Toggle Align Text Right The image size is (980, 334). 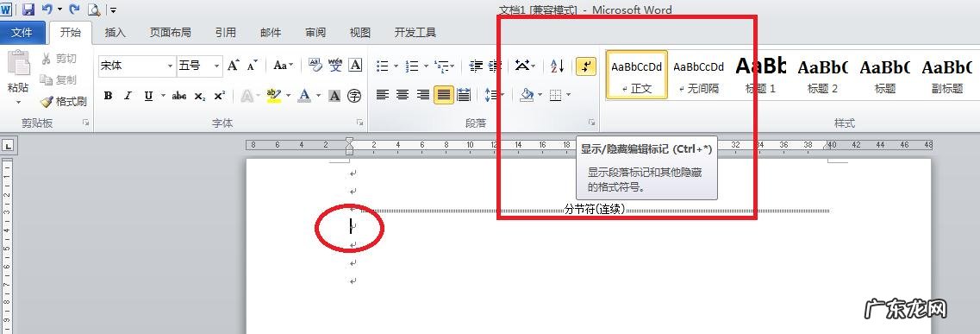coord(423,95)
